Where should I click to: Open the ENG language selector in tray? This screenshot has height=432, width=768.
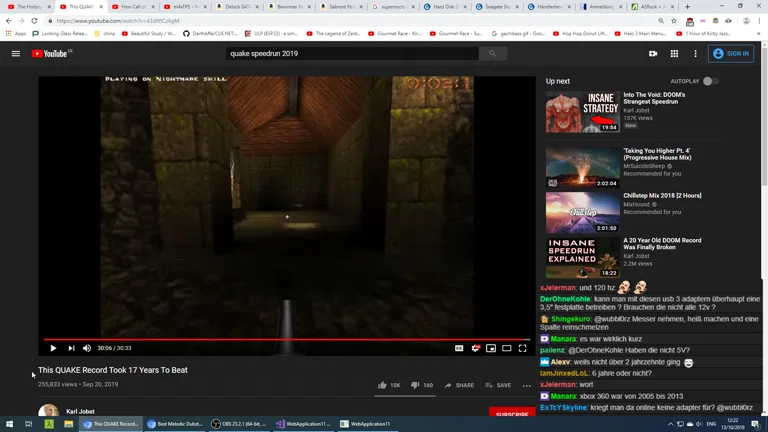(711, 424)
